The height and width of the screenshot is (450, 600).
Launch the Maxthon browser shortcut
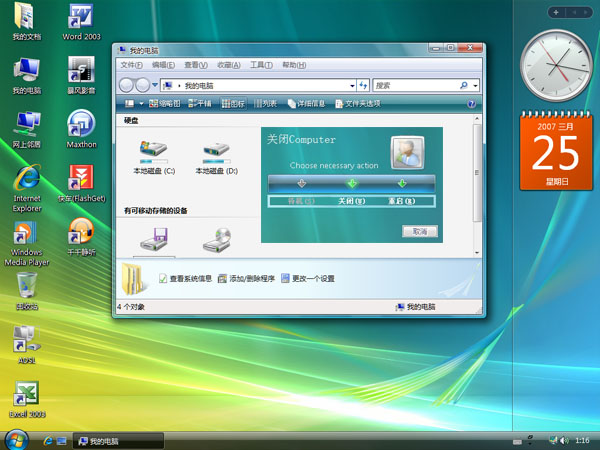point(81,129)
